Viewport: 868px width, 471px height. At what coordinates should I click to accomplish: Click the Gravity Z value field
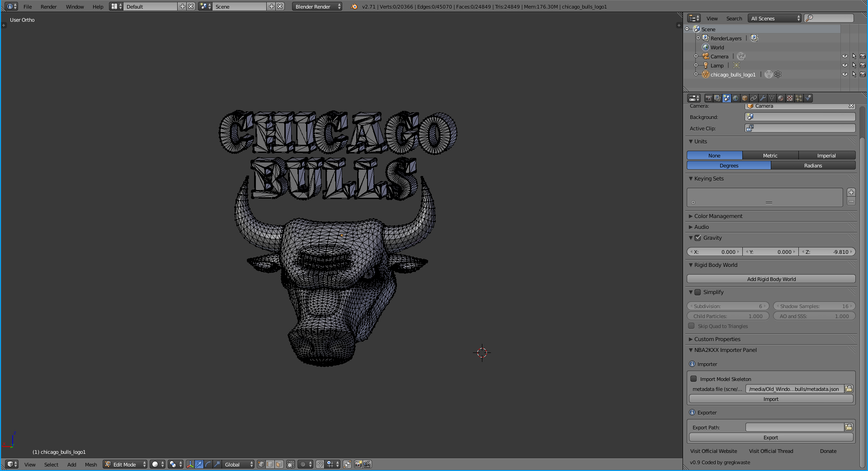[x=827, y=252]
